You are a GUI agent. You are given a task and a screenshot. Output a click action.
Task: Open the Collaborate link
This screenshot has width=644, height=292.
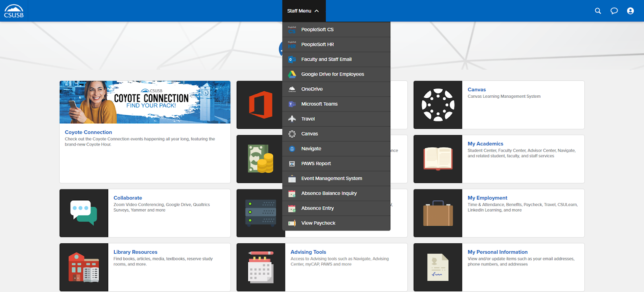[x=128, y=198]
